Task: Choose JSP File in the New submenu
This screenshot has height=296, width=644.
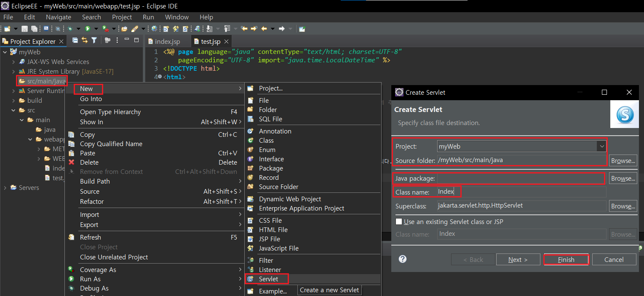Action: pos(269,239)
